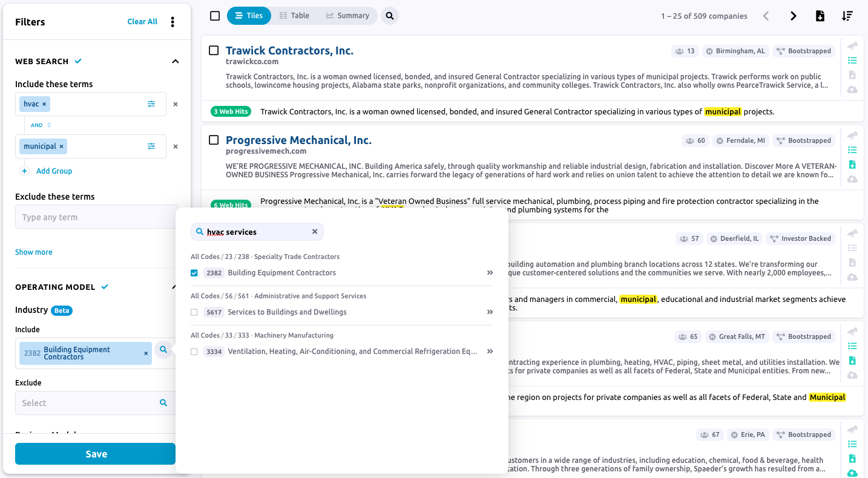Check 3334 Ventilation, Heating, Air-Conditioning code
868x478 pixels.
click(x=194, y=352)
